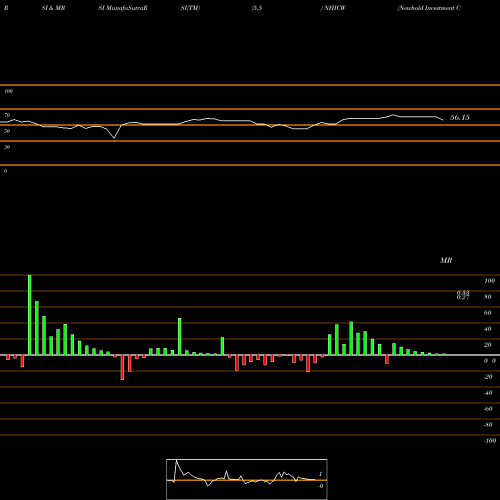
Task: Click the deepest red MR histogram bar
Action: (x=122, y=367)
